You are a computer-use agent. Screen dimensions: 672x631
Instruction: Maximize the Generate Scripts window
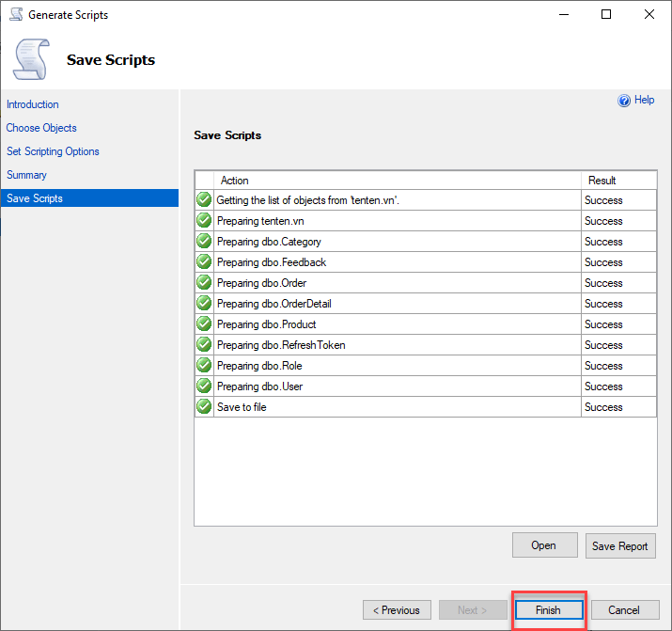tap(606, 14)
